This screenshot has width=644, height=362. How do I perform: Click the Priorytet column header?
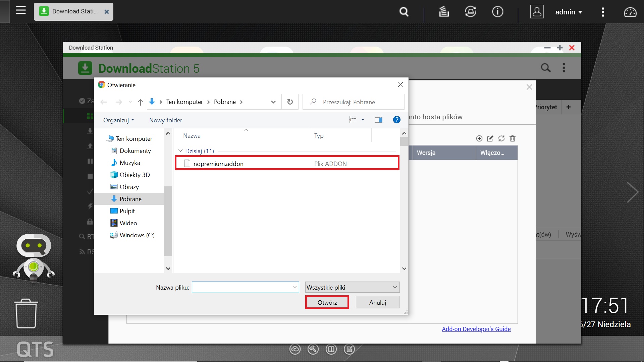[x=547, y=107]
